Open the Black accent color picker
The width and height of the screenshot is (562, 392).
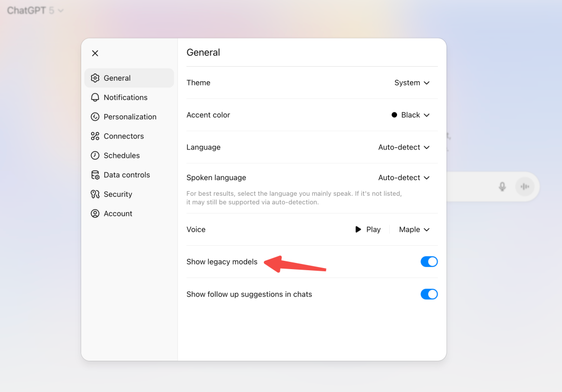click(411, 115)
